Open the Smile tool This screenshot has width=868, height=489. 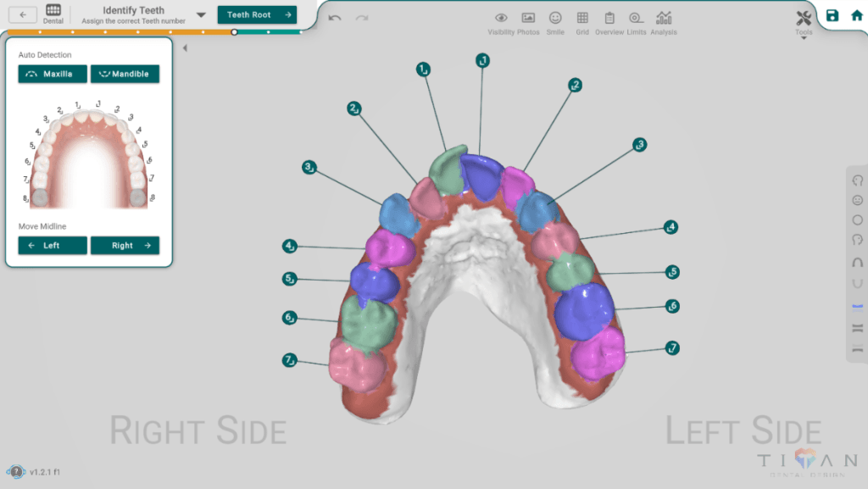pos(555,23)
